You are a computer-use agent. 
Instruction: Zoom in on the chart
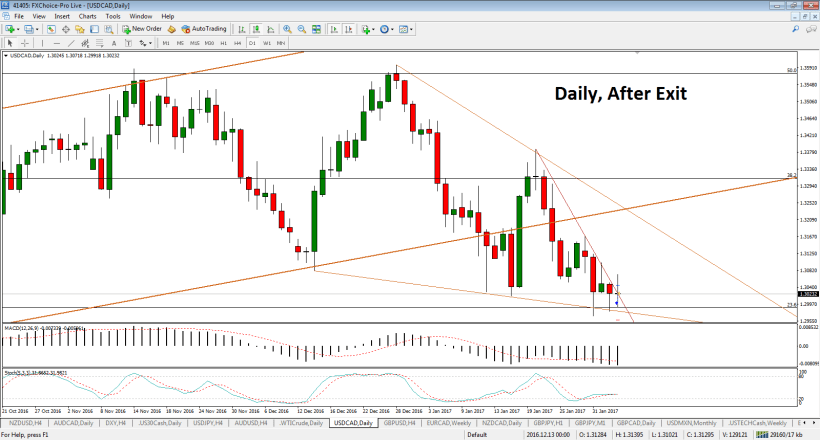(287, 29)
